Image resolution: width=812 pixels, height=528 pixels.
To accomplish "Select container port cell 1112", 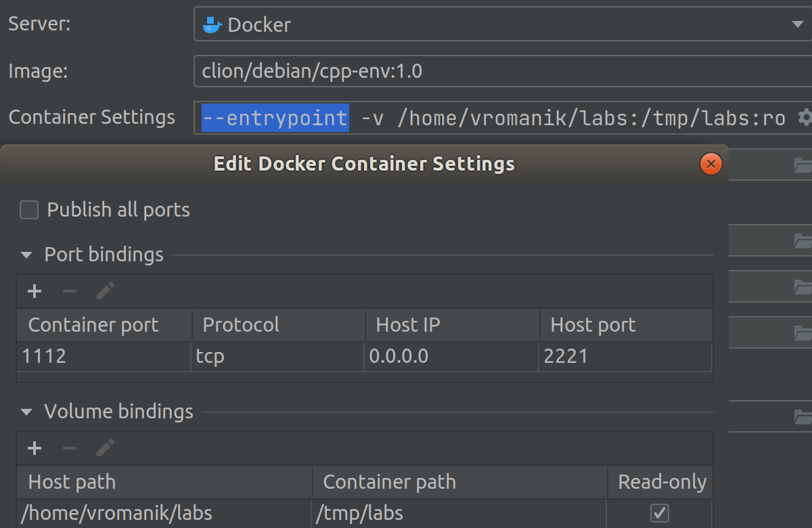I will point(104,356).
